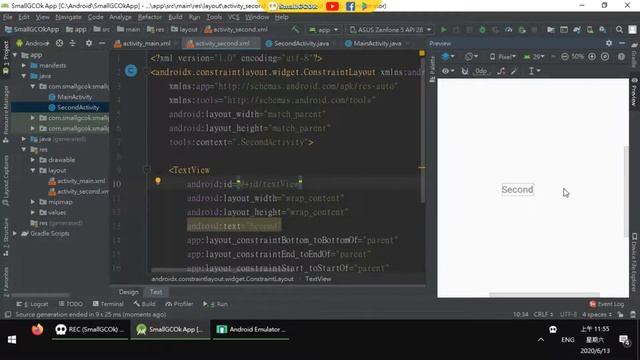Select the Second TextView in preview

coord(517,189)
